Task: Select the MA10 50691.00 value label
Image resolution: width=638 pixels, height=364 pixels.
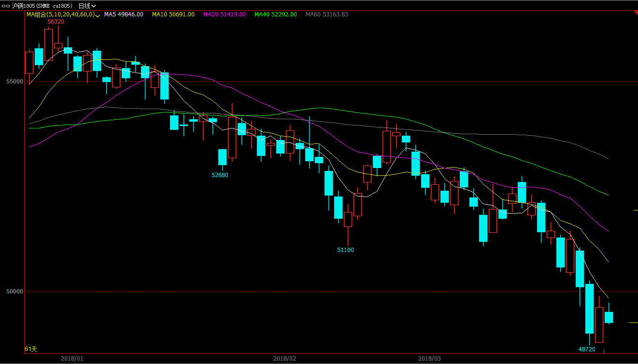Action: tap(173, 14)
